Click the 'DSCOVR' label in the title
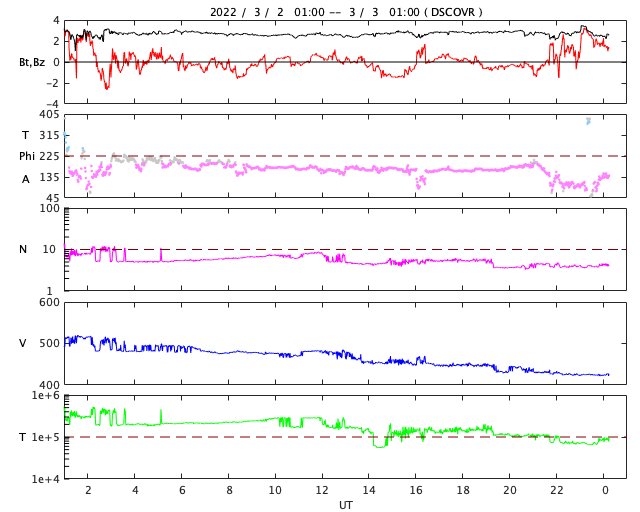640x512 pixels. (x=453, y=12)
